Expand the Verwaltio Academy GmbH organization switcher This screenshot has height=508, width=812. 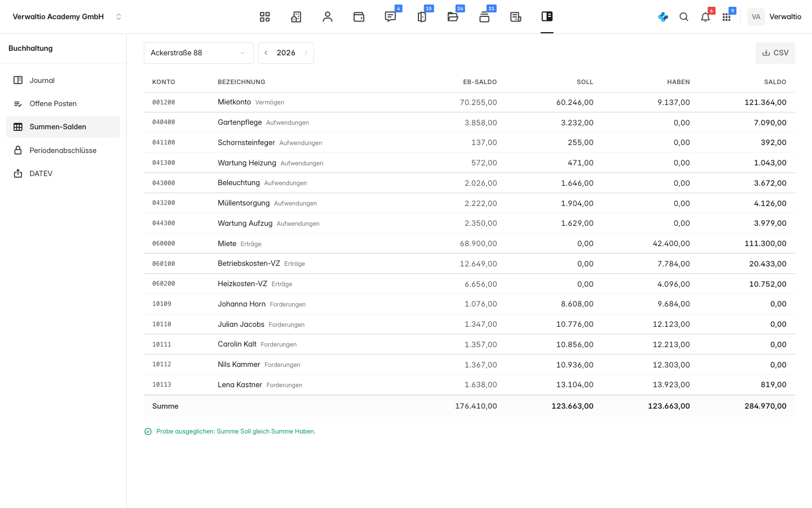coord(67,17)
